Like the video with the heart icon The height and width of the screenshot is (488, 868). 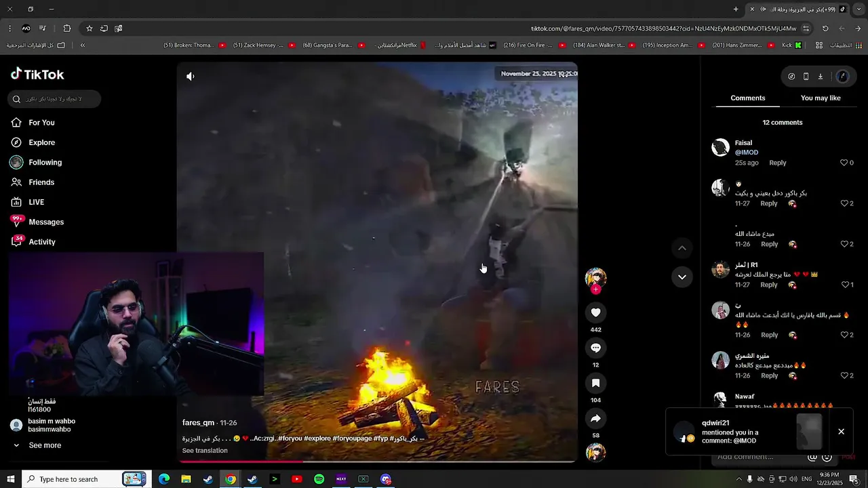click(595, 312)
